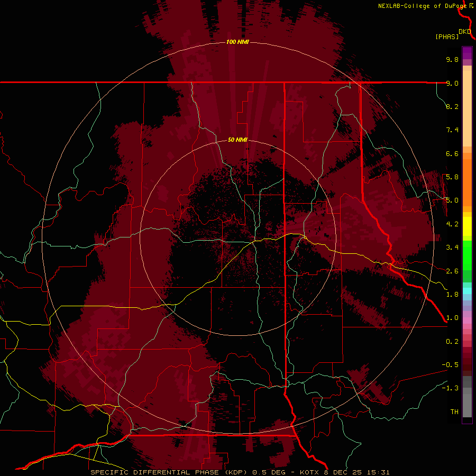Click the 2.6 value on the color scale
The width and height of the screenshot is (476, 476).
(452, 271)
